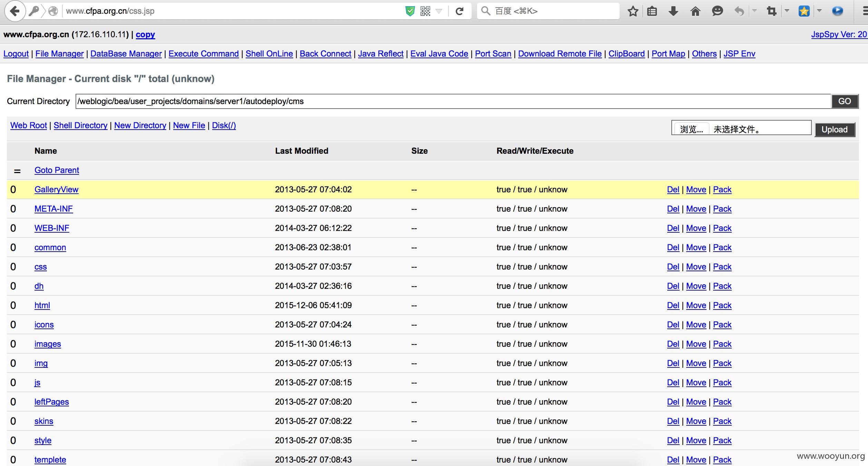Open the html folder
868x466 pixels.
42,305
